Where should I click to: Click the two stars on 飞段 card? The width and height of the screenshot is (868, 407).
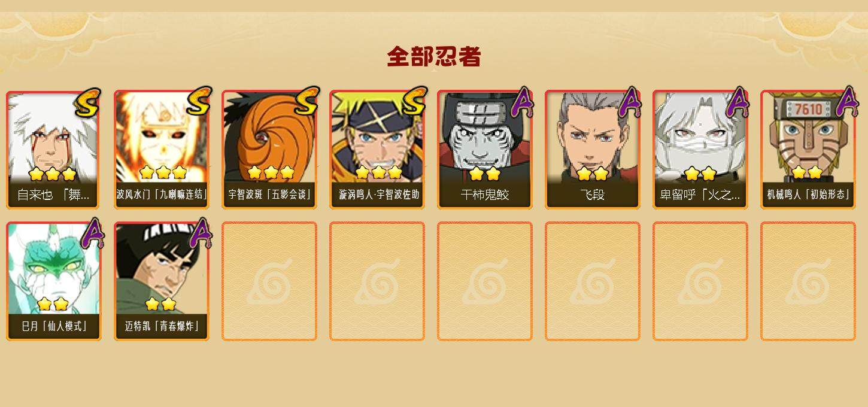click(x=593, y=174)
